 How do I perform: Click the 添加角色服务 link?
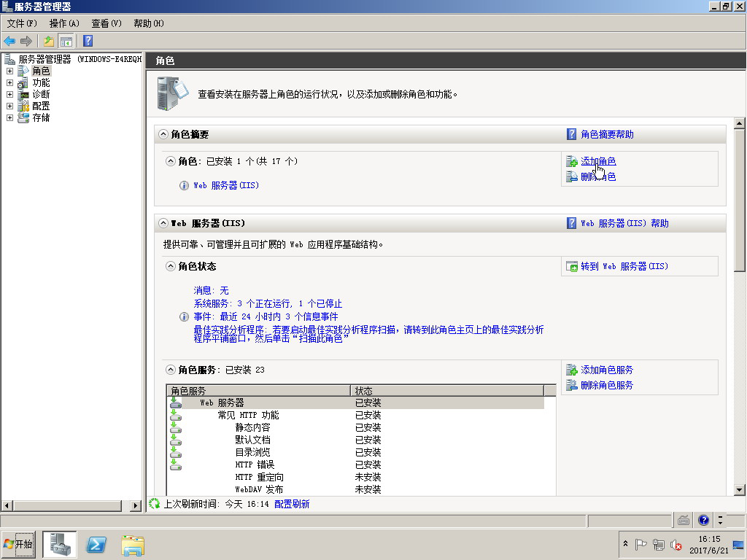(x=607, y=370)
